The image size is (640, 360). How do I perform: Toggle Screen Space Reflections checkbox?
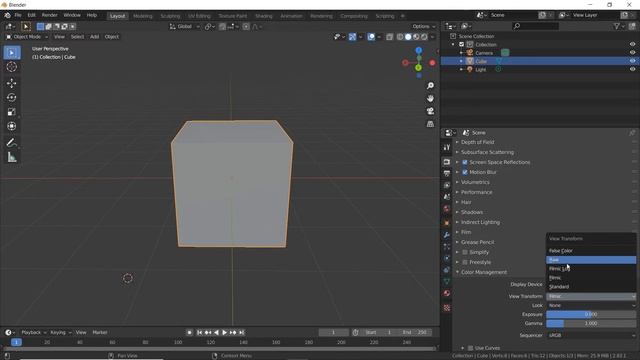click(x=465, y=162)
